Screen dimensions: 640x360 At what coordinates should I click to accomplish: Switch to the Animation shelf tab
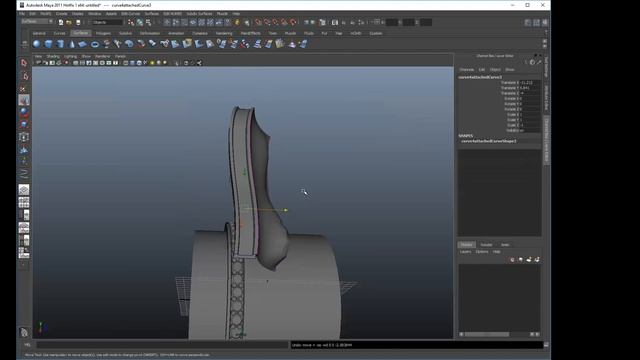[x=176, y=33]
